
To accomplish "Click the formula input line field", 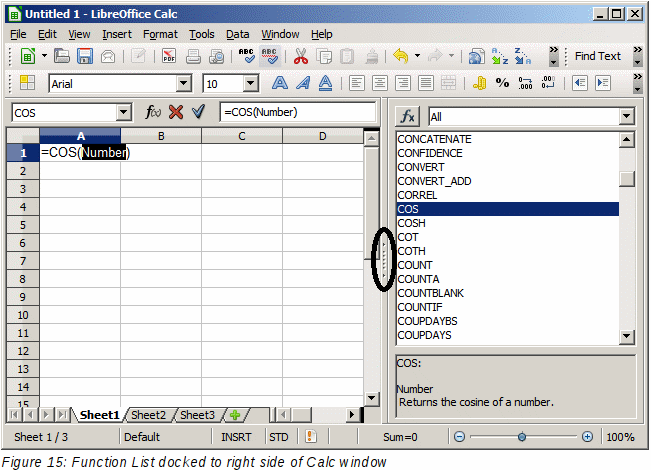I will pos(298,112).
